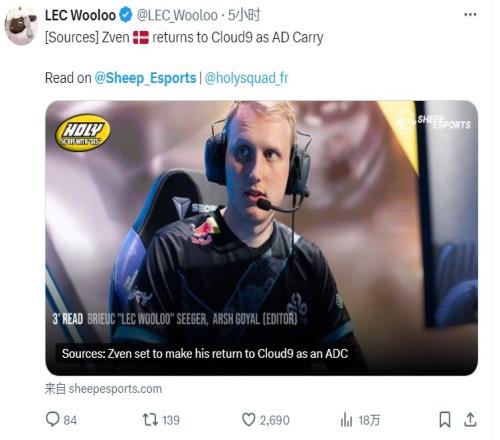Bookmark this tweet
Viewport: 500px width, 440px height.
pos(445,419)
